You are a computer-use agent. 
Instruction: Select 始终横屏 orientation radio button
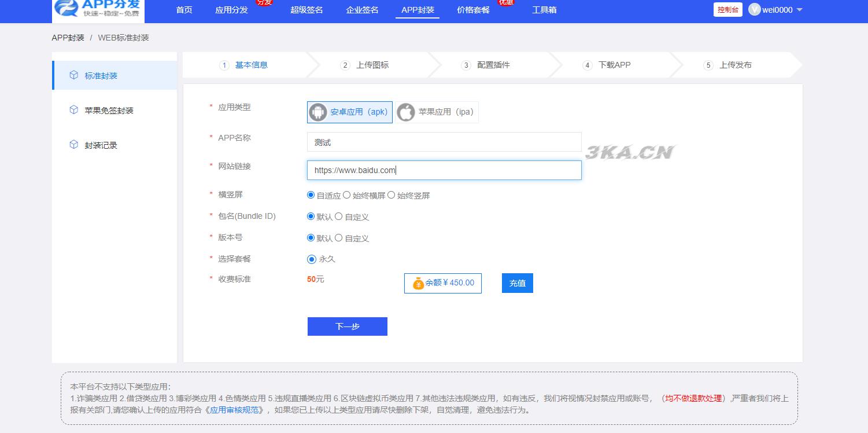pos(347,195)
